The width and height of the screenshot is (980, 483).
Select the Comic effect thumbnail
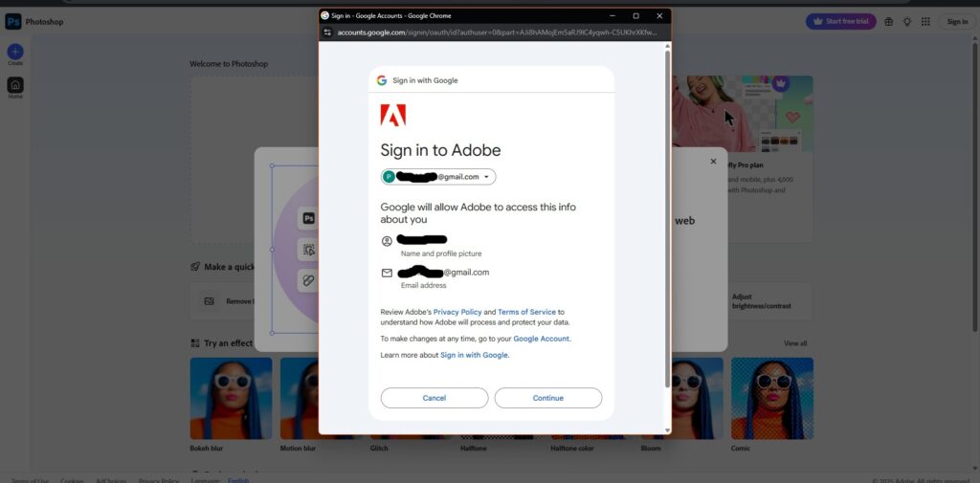[772, 398]
